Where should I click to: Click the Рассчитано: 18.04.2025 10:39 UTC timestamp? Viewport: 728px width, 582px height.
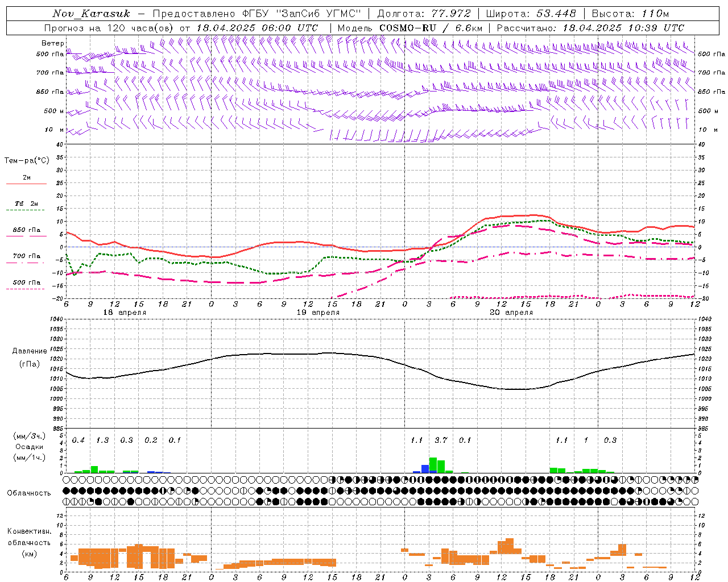tap(590, 28)
